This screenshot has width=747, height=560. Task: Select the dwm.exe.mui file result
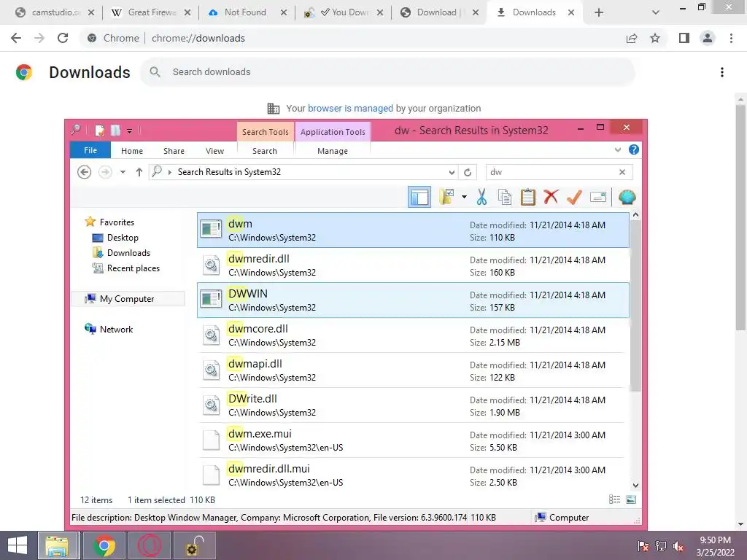tap(413, 440)
